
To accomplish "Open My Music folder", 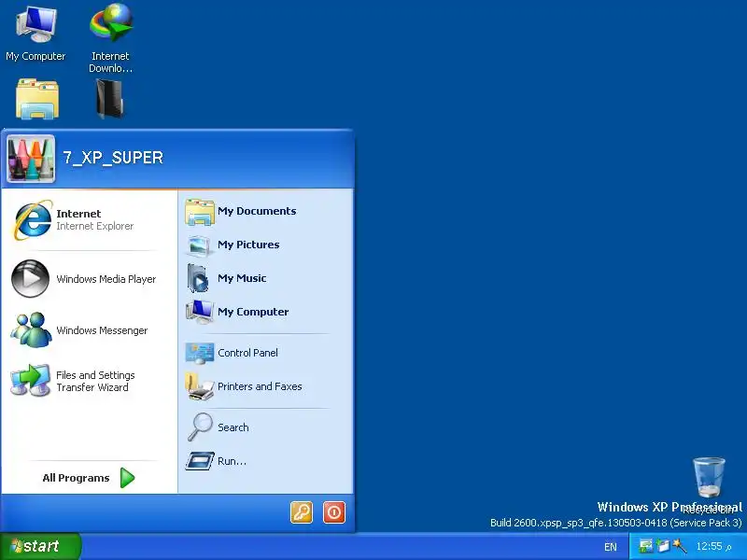I will tap(265, 278).
